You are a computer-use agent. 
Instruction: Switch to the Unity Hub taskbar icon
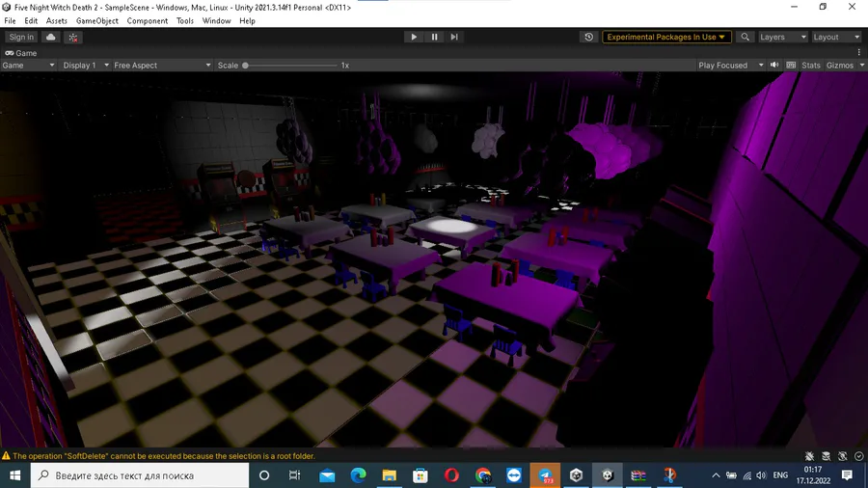click(577, 475)
